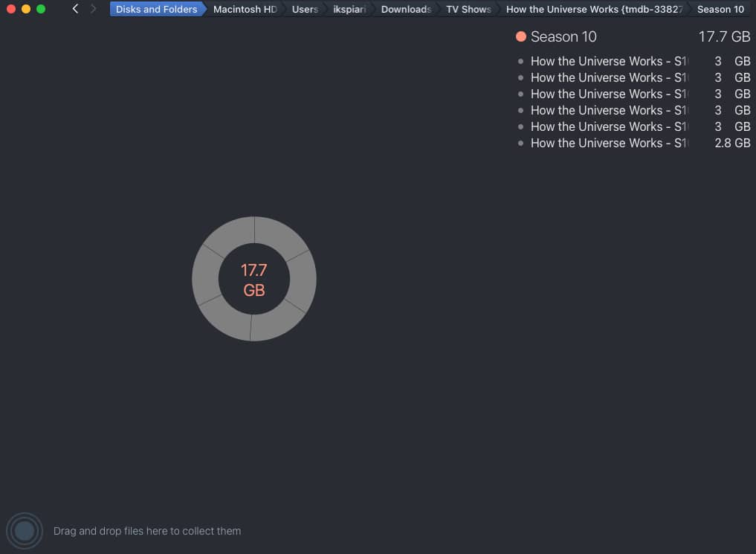Navigate to the ikspiari breadcrumb folder
This screenshot has height=554, width=756.
349,9
